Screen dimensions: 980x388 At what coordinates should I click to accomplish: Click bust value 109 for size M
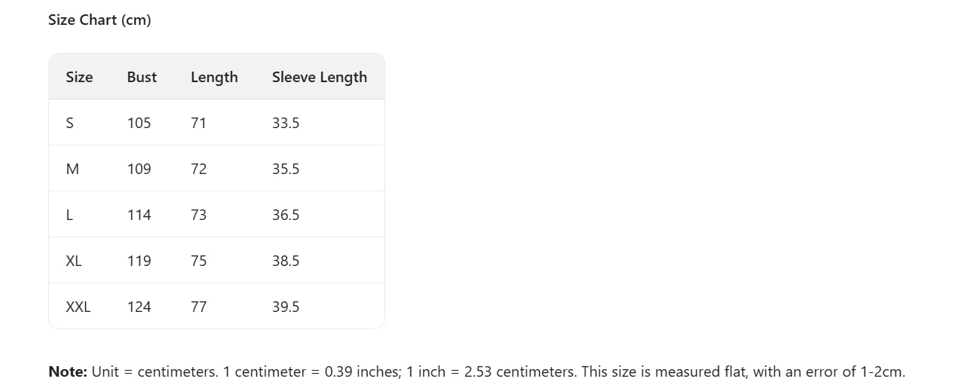139,169
